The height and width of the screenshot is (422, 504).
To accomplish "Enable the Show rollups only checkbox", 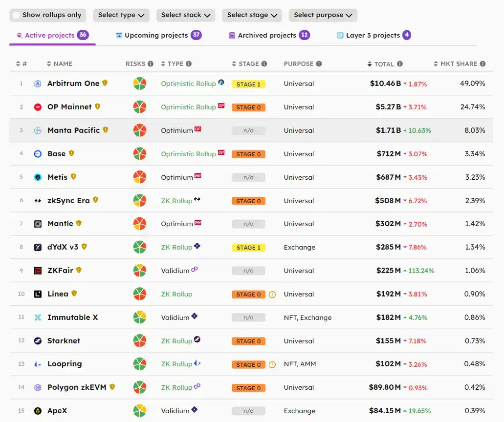I will pyautogui.click(x=17, y=15).
